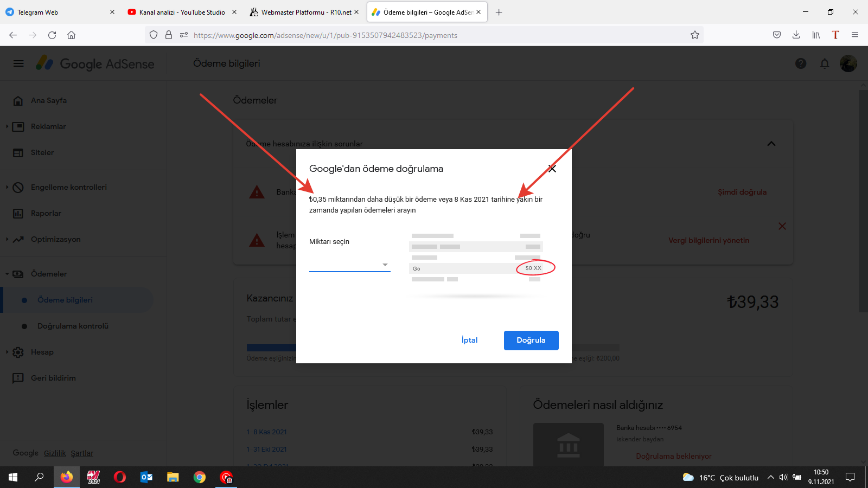
Task: Click the tracking protection shield icon
Action: tap(154, 35)
